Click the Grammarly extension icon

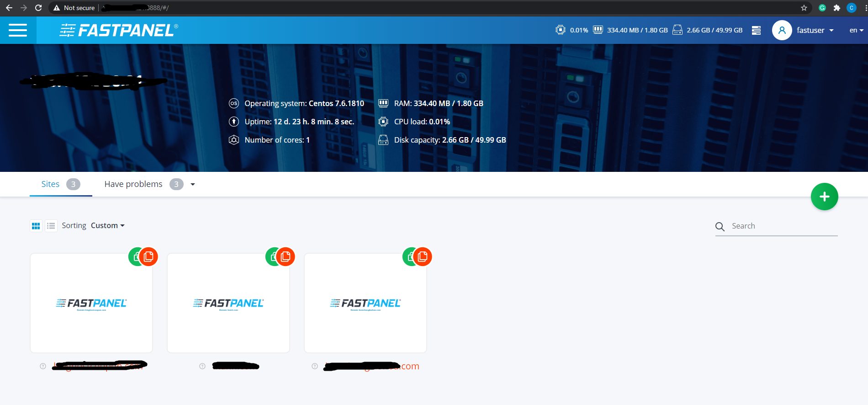(822, 8)
